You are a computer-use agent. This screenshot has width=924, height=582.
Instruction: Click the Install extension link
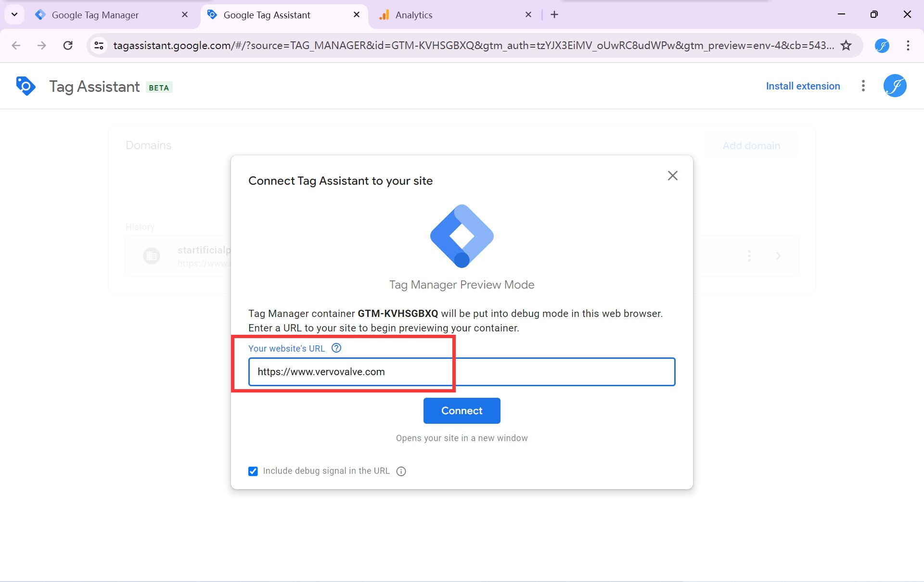pyautogui.click(x=803, y=86)
